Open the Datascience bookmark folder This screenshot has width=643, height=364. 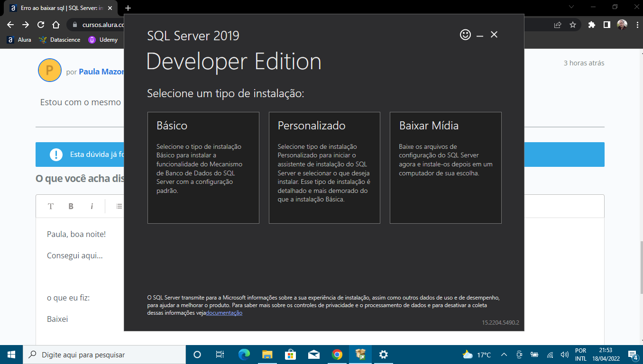[x=59, y=40]
